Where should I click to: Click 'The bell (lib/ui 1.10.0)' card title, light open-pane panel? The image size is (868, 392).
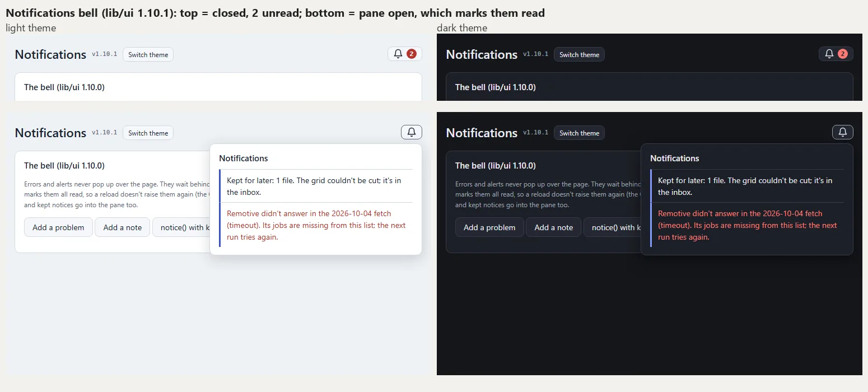(64, 166)
